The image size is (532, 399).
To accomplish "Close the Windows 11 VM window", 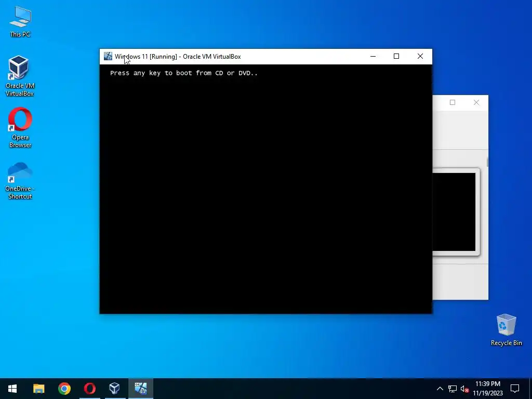I will point(420,56).
